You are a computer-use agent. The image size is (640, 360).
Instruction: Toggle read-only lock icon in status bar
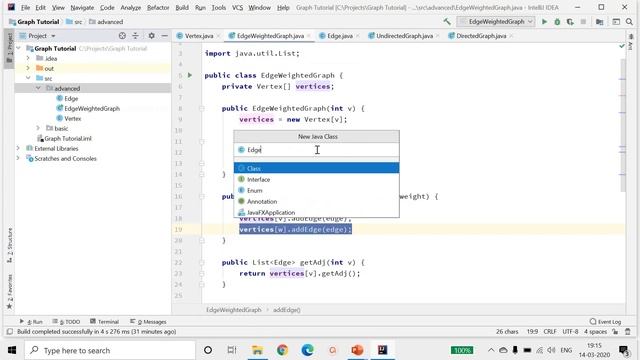pos(615,332)
